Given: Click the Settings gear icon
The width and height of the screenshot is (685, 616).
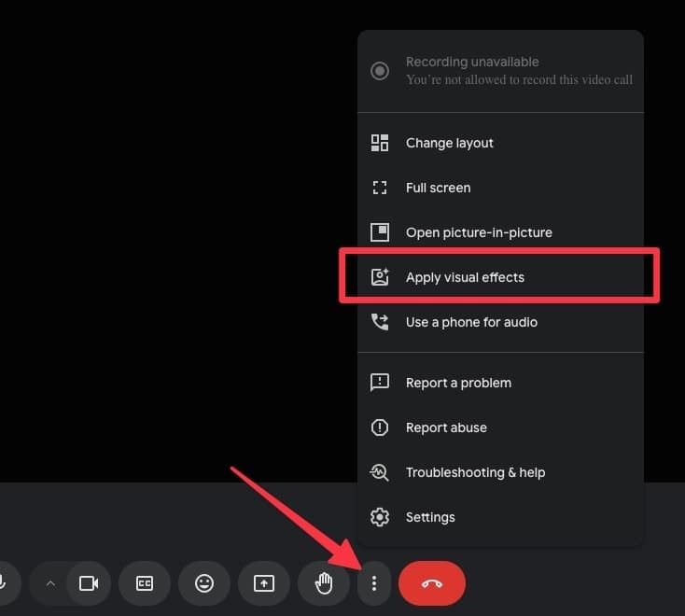Looking at the screenshot, I should click(x=380, y=517).
